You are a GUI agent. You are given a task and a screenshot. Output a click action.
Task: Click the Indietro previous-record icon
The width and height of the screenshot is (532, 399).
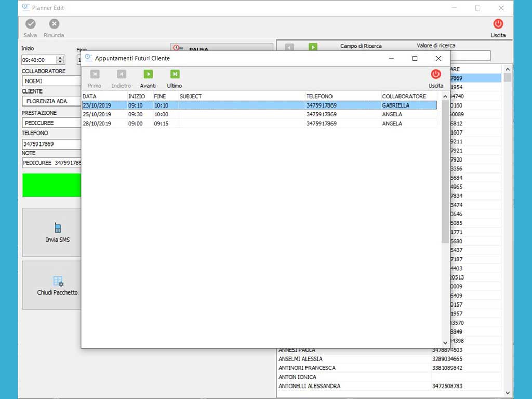click(121, 74)
